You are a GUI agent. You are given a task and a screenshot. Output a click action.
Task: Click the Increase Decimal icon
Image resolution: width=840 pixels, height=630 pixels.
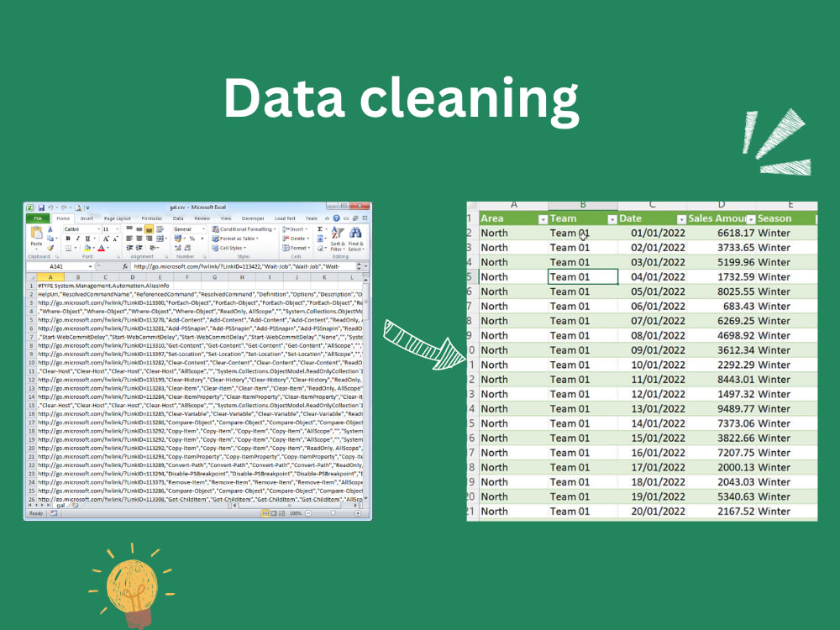pos(178,248)
